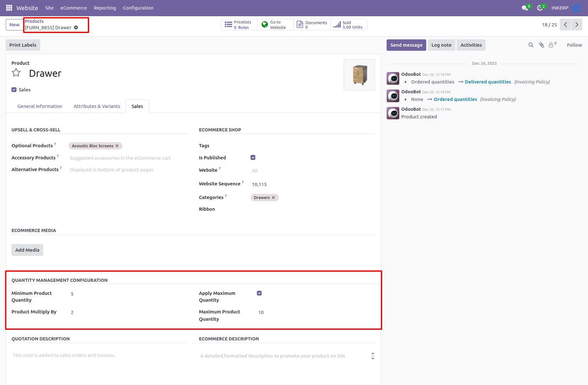Click the Activities button
The height and width of the screenshot is (385, 588).
tap(471, 45)
